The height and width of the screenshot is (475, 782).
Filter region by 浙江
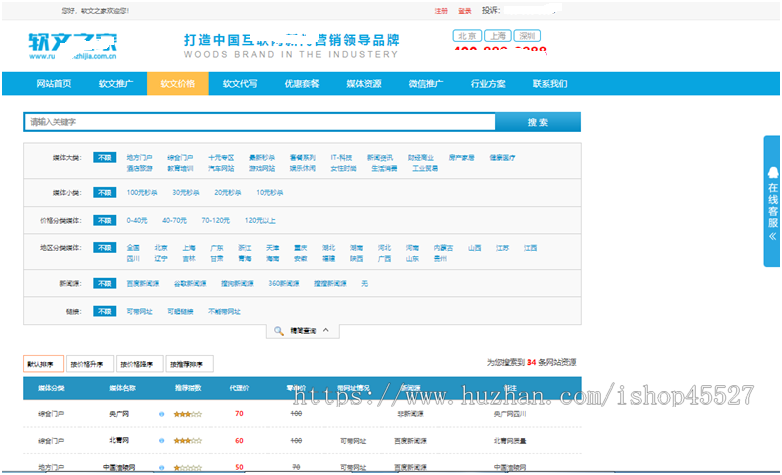tap(245, 248)
